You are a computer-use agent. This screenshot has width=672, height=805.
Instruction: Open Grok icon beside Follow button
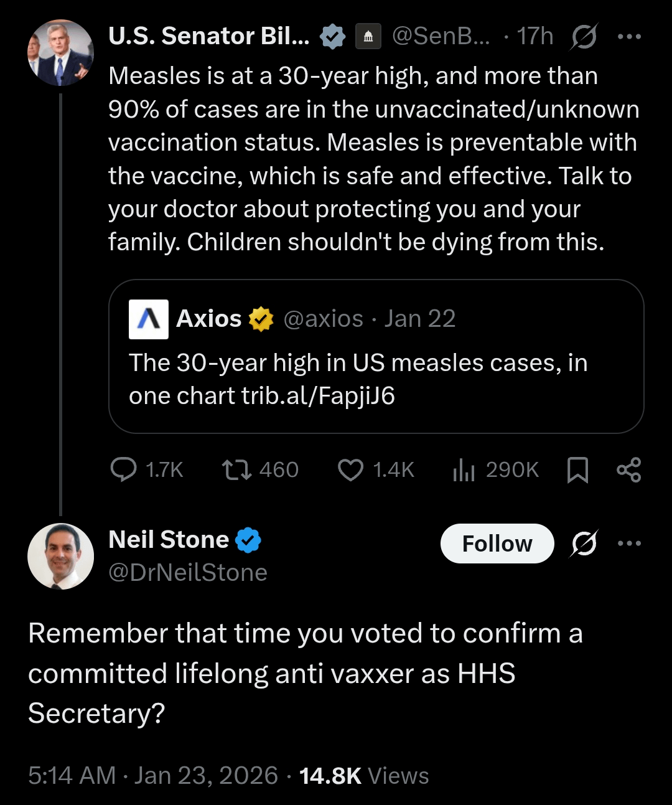(x=584, y=544)
